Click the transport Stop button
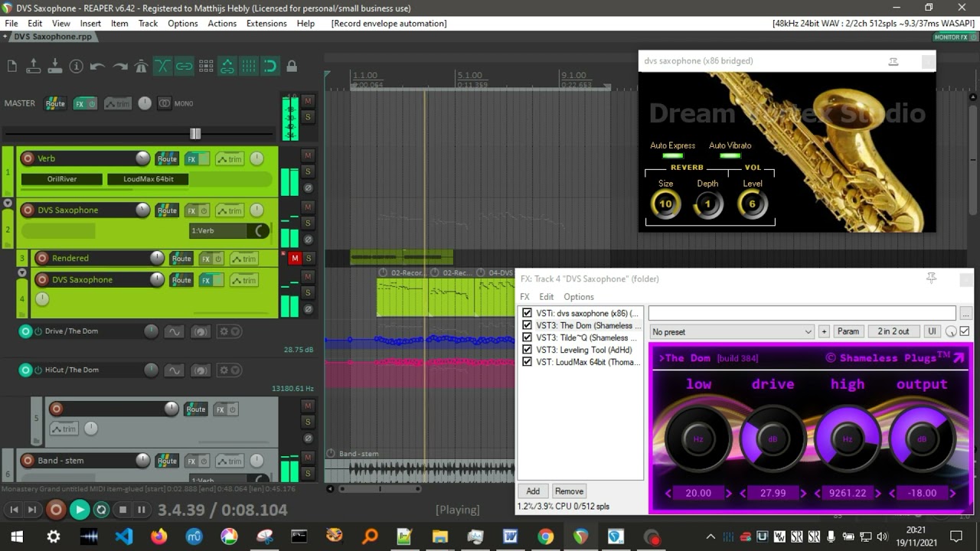 coord(122,510)
